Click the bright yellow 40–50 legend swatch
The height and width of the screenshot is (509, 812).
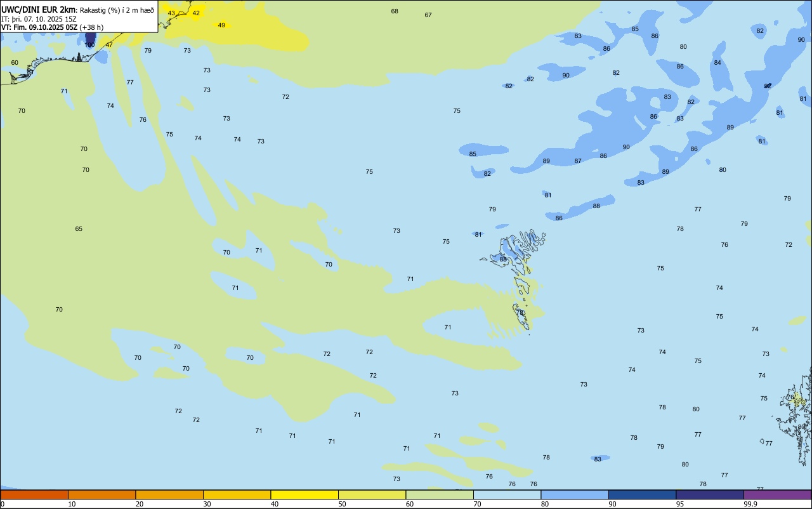(304, 494)
